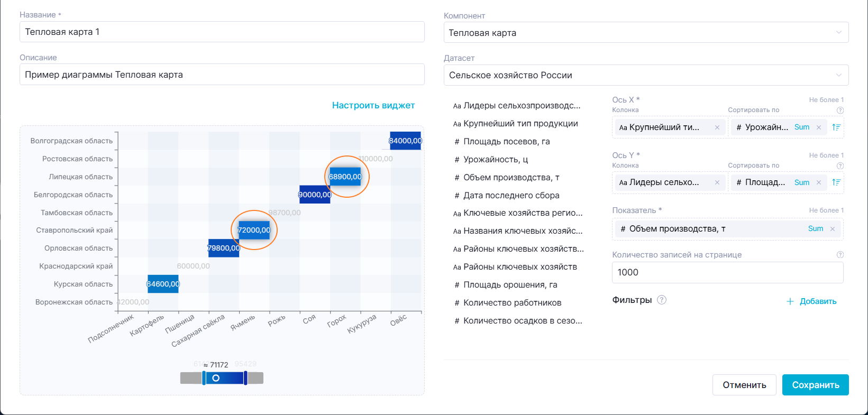
Task: Expand the Датасет dropdown
Action: pos(646,75)
